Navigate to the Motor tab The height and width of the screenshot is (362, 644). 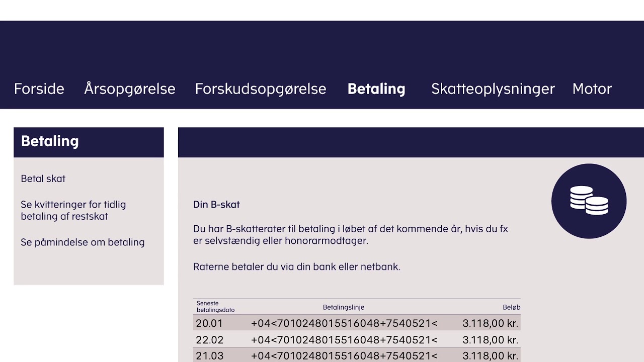[592, 89]
